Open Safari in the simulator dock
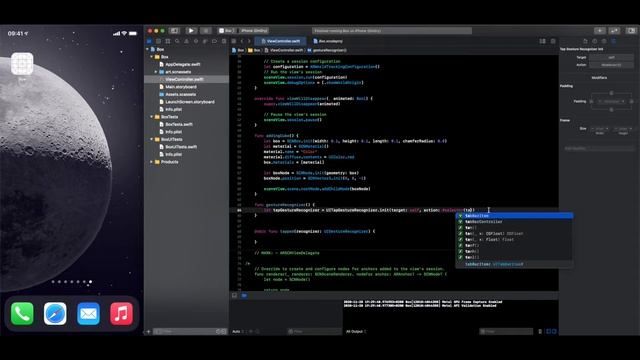Image resolution: width=640 pixels, height=360 pixels. (55, 314)
